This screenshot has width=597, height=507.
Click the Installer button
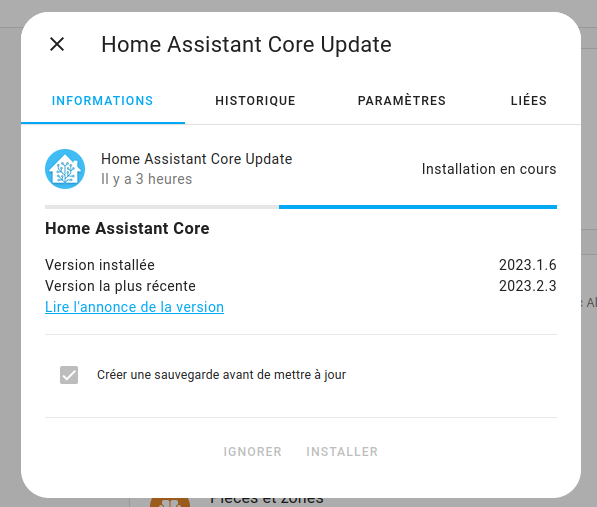pos(342,451)
